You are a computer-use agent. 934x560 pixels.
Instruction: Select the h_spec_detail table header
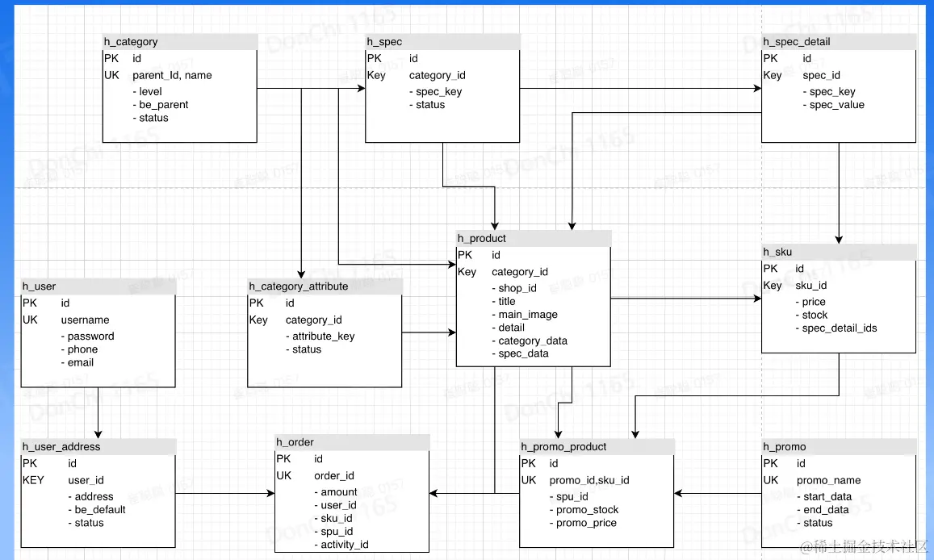click(839, 42)
